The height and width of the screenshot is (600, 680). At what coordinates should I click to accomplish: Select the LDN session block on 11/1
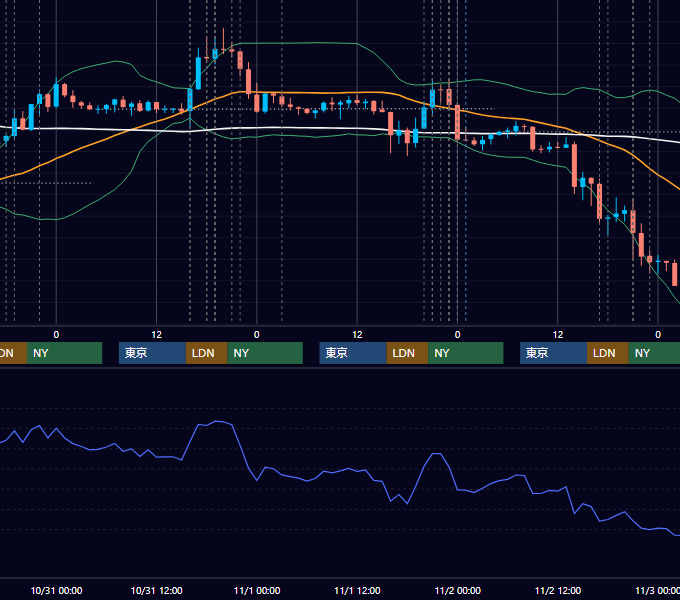click(x=407, y=353)
